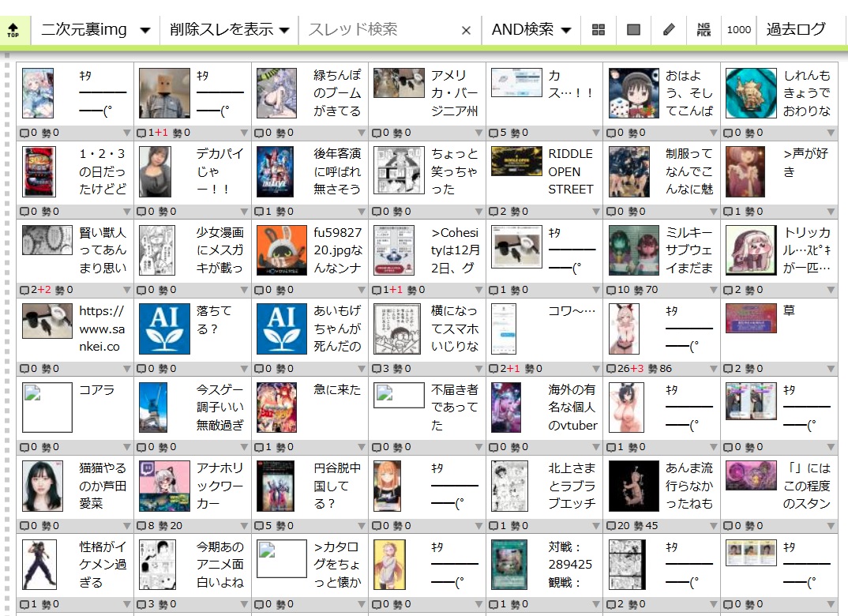
Task: Click the Twitch-logo thumbnail of アナホリックワーカー thread
Action: pos(164,486)
